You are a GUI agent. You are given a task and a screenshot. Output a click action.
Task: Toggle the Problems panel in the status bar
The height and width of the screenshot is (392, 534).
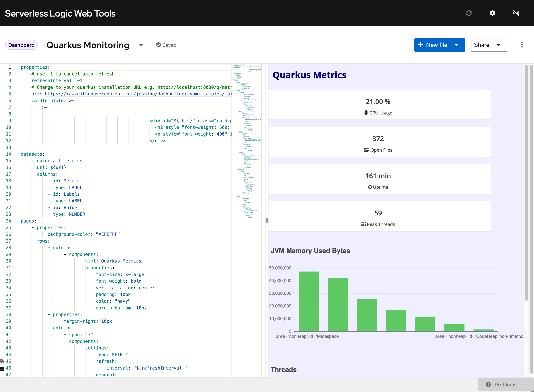coord(501,384)
